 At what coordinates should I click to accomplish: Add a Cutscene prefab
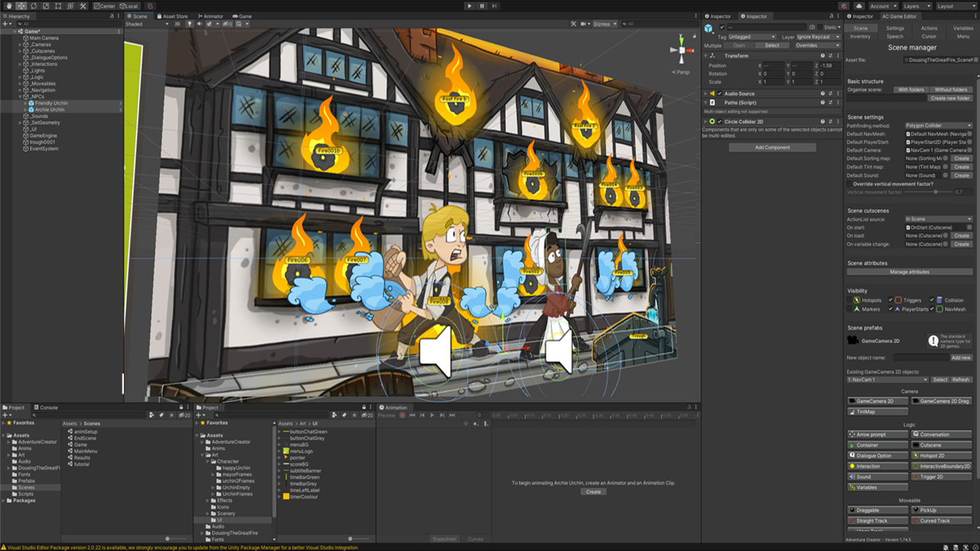click(x=941, y=445)
